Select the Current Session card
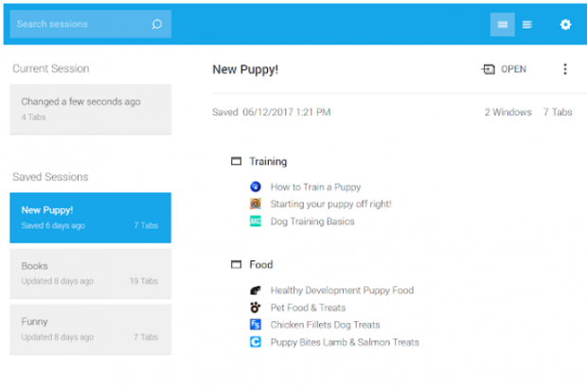 90,109
